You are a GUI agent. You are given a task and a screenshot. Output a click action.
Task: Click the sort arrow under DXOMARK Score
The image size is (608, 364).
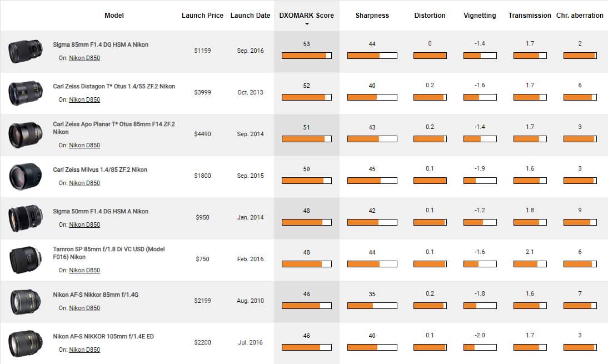[307, 24]
